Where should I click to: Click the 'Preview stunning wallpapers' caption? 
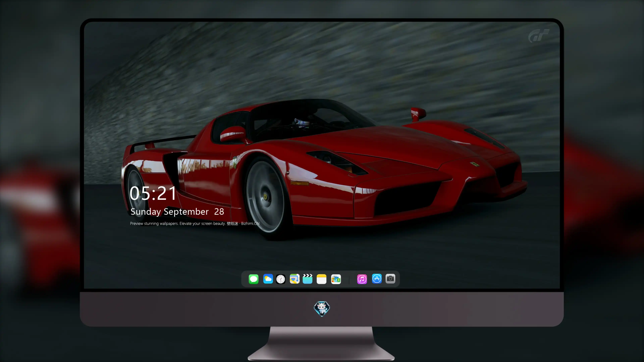[195, 223]
